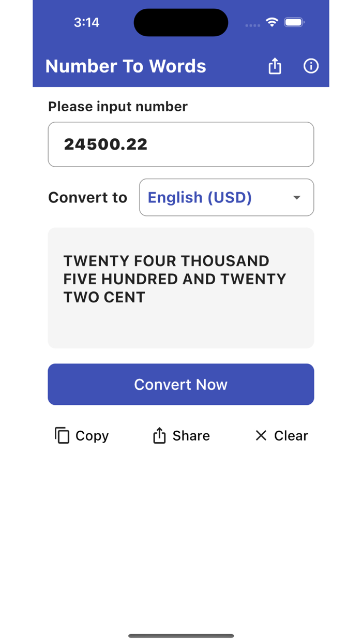This screenshot has height=644, width=362.
Task: Tap the Wi-Fi symbol in the status bar
Action: 270,22
